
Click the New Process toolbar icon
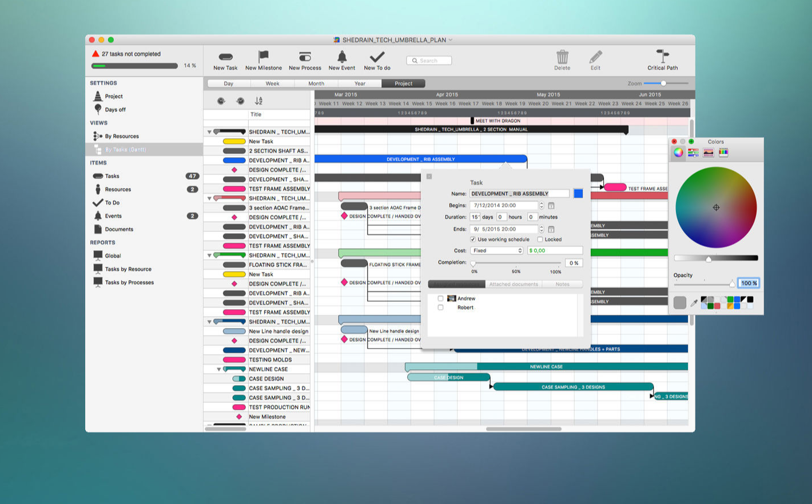(305, 57)
